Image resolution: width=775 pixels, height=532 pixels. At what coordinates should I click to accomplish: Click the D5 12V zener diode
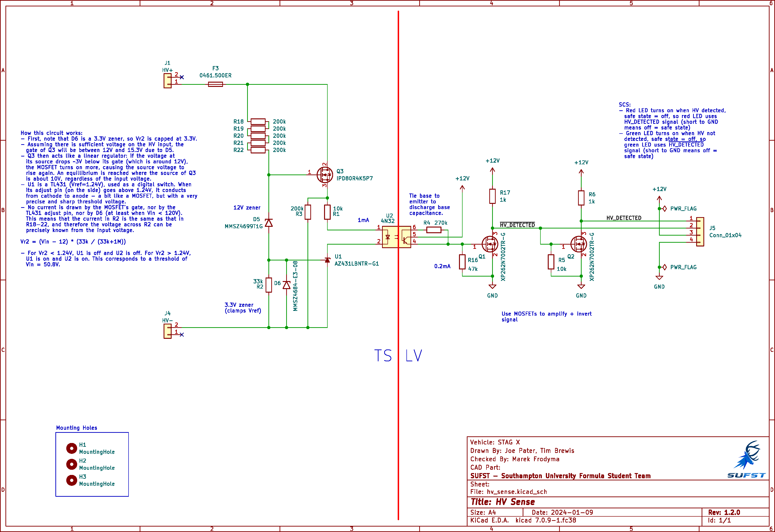point(269,223)
